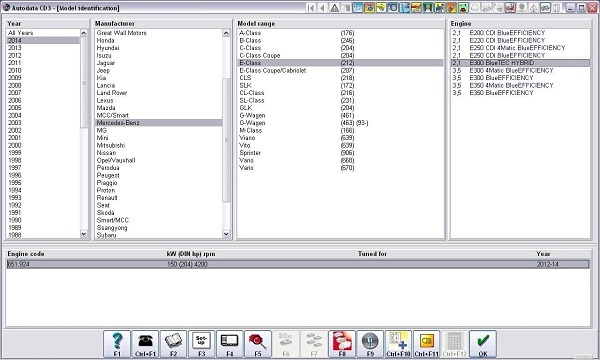The width and height of the screenshot is (600, 360).
Task: Confirm selection with the green OK checkmark
Action: pos(483,344)
